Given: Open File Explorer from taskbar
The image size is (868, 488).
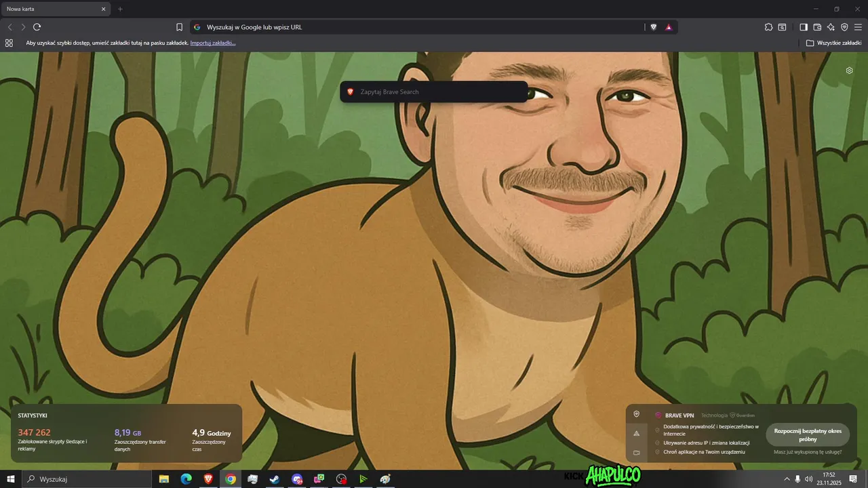Looking at the screenshot, I should point(164,479).
